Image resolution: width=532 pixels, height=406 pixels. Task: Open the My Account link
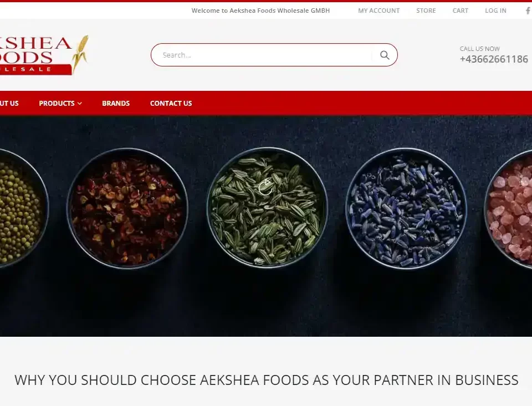click(x=378, y=11)
